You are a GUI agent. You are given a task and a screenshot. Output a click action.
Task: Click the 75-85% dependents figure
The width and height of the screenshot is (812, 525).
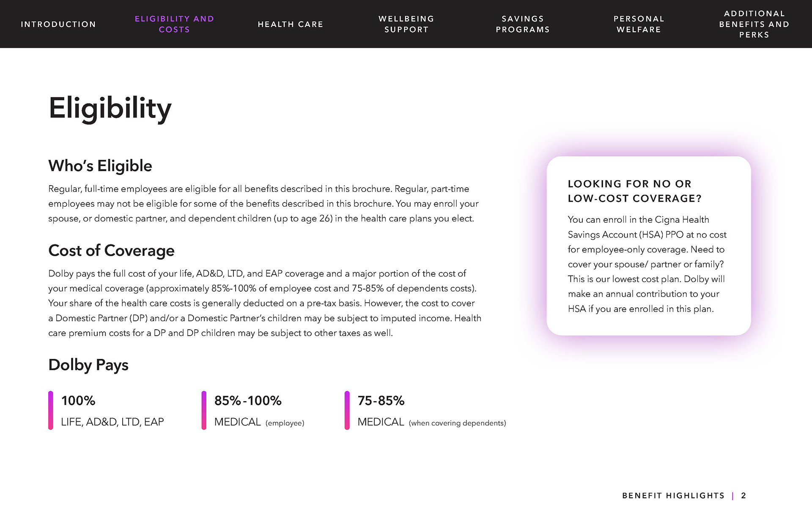point(381,400)
